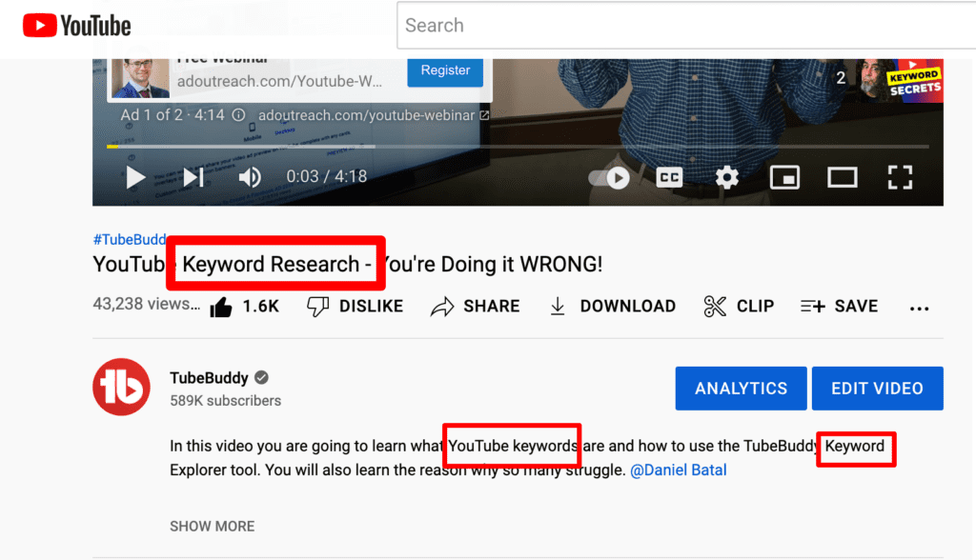The height and width of the screenshot is (560, 976).
Task: Open the video settings gear menu
Action: pos(727,177)
